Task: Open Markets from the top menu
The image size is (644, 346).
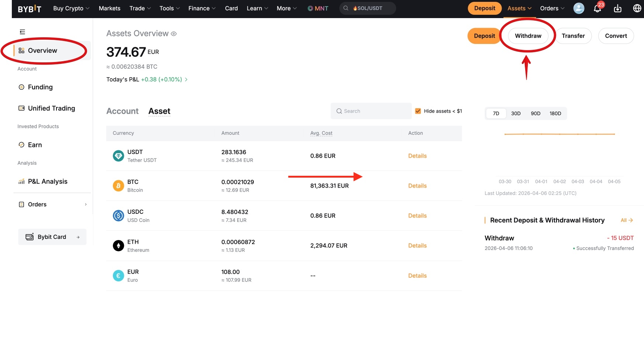Action: [110, 8]
